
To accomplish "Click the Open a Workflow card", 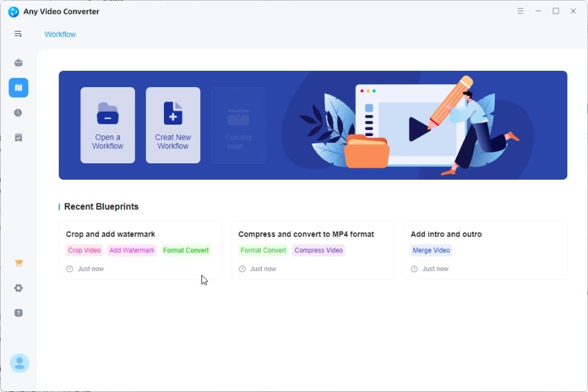I will point(108,125).
